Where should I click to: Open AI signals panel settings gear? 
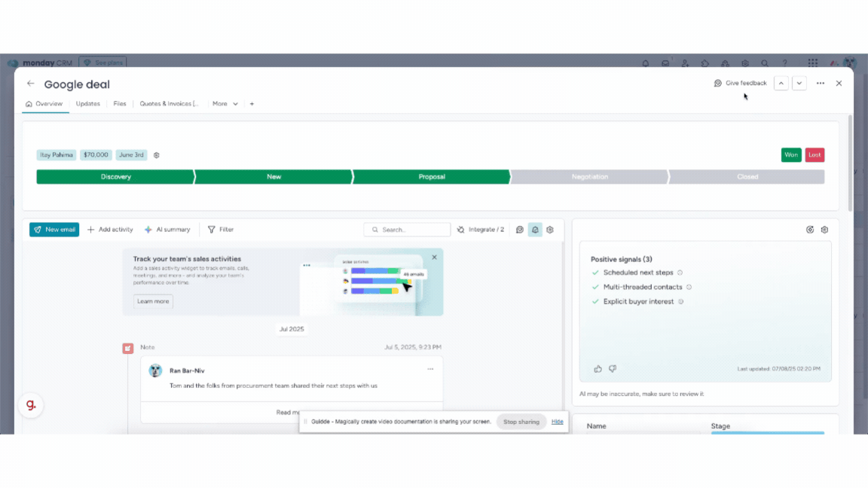[824, 230]
